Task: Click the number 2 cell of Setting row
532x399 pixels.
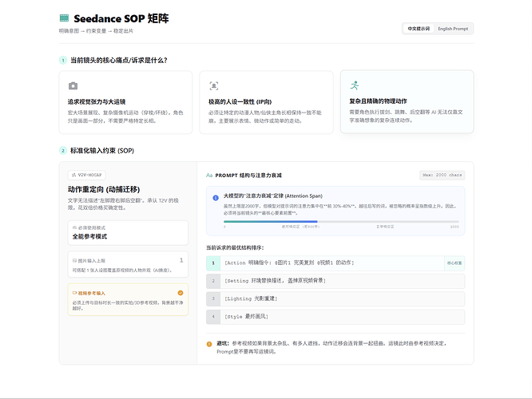Action: 213,281
